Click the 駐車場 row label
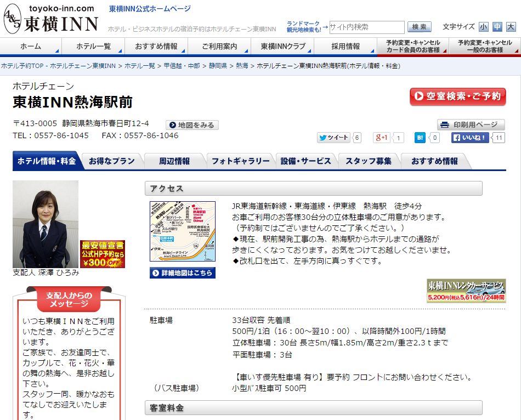The width and height of the screenshot is (521, 420). [x=161, y=320]
